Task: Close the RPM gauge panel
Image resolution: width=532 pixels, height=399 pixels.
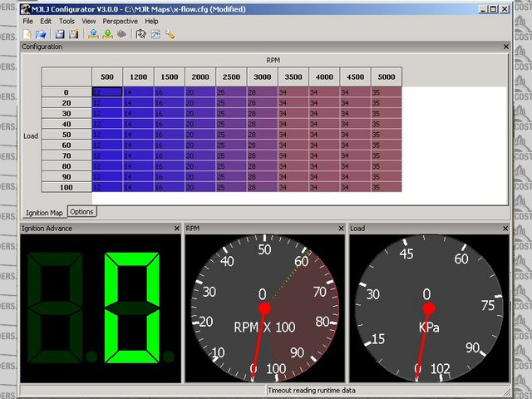Action: [341, 229]
